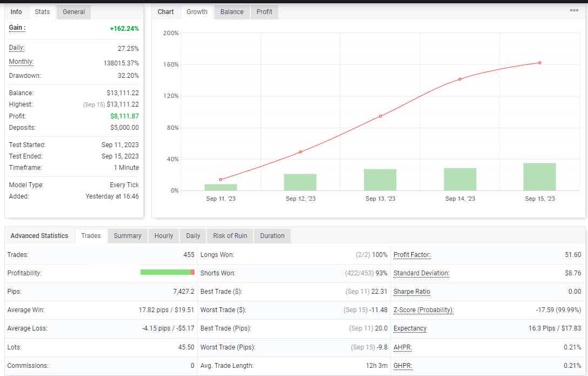This screenshot has width=588, height=376.
Task: Click the $5,000.00 deposits value
Action: click(x=124, y=128)
